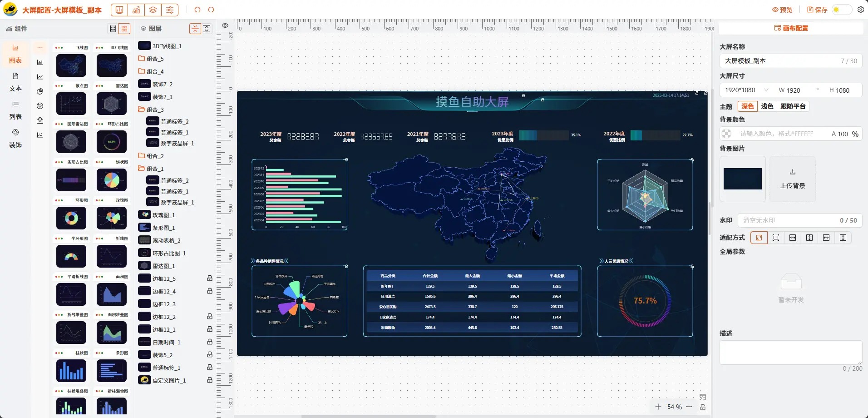Screen dimensions: 868x418
Task: Click the lock icon on 边框12_5 layer
Action: [210, 278]
